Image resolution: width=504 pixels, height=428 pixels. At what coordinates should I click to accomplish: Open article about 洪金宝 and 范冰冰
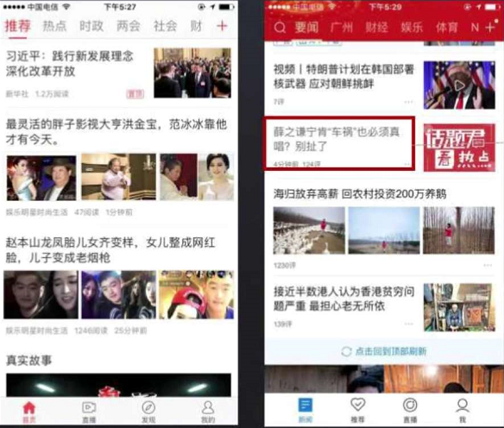tap(117, 132)
